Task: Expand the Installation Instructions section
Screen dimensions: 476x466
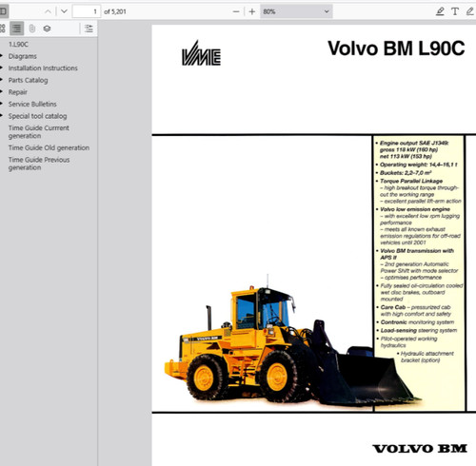Action: pos(1,68)
